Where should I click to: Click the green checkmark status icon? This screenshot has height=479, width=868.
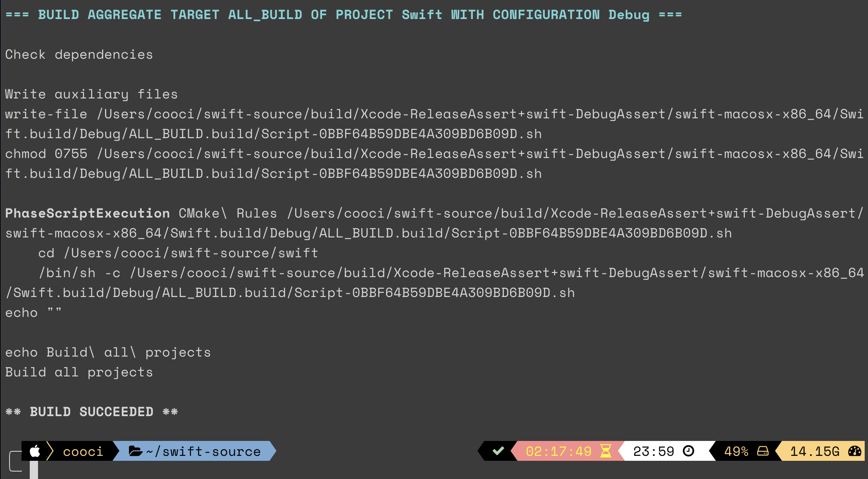click(498, 451)
